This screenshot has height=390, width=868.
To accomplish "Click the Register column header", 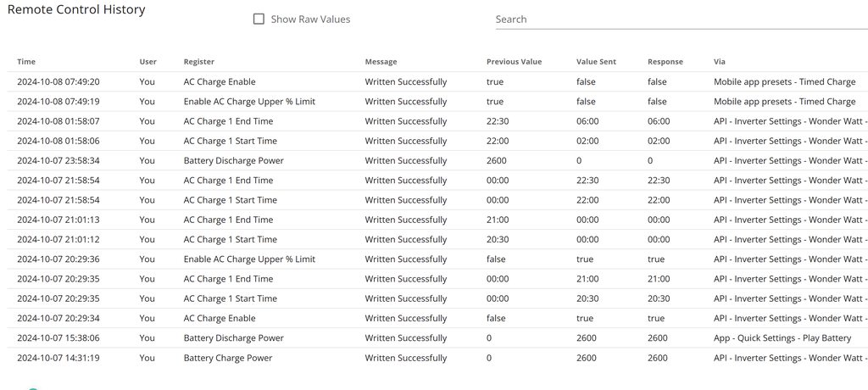I will click(x=198, y=62).
